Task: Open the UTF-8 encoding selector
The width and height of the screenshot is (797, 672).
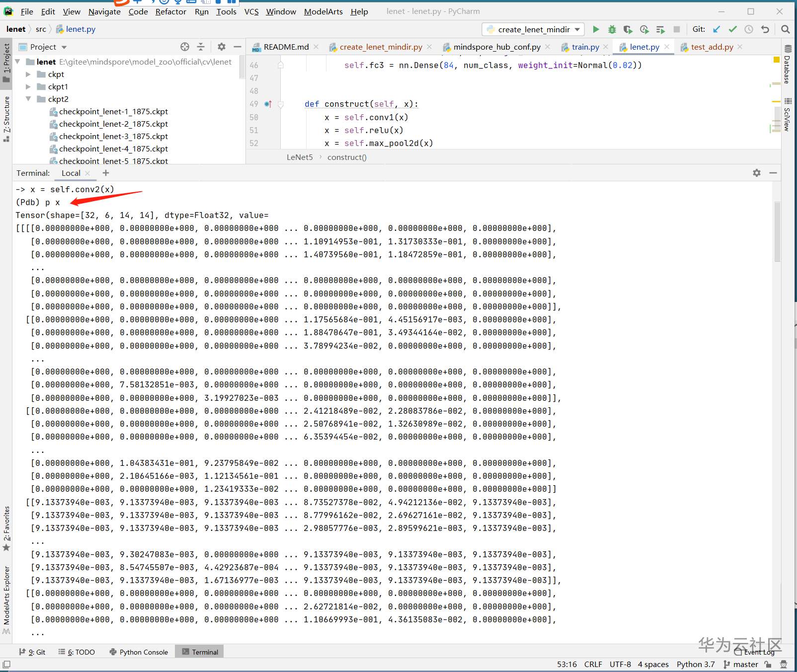Action: pos(620,665)
